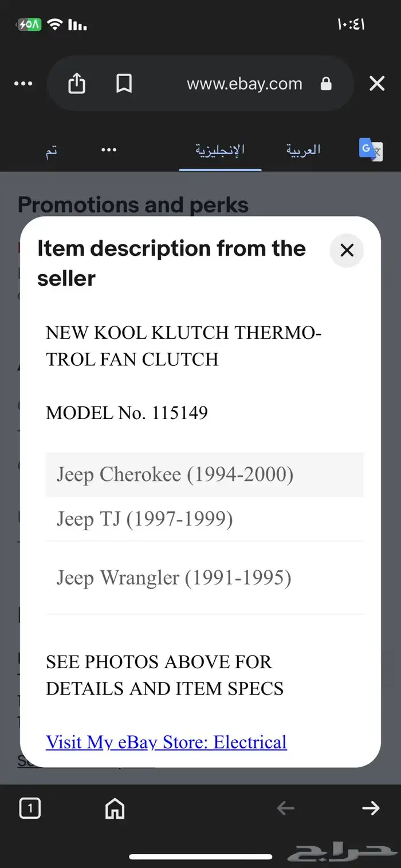Navigate forward with right arrow
The height and width of the screenshot is (868, 401).
[x=371, y=808]
